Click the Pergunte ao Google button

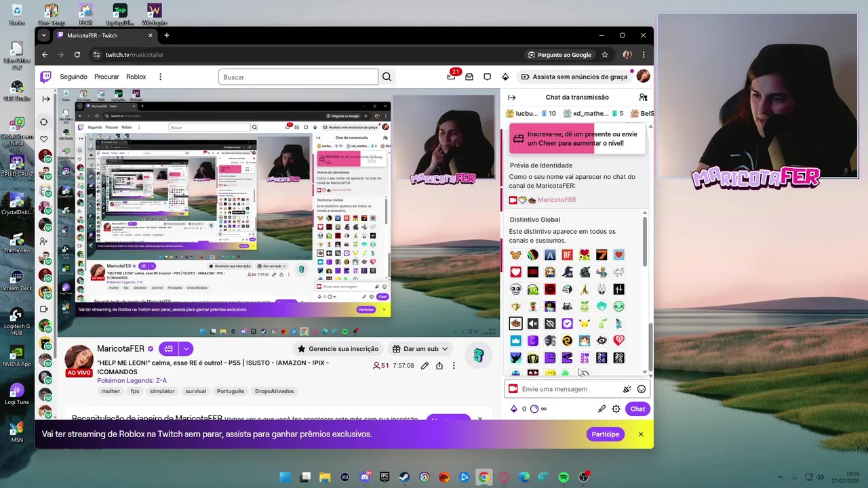click(559, 55)
